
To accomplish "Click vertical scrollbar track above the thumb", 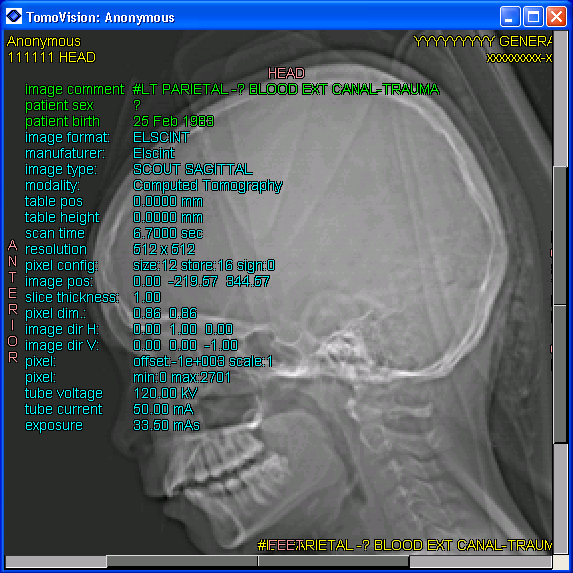I will pos(560,99).
